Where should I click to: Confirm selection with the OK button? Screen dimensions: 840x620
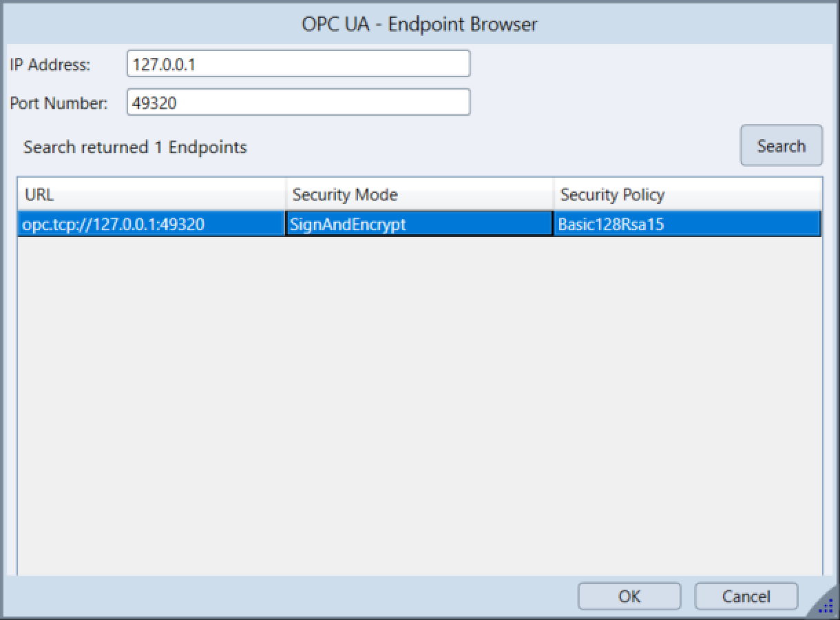(629, 596)
